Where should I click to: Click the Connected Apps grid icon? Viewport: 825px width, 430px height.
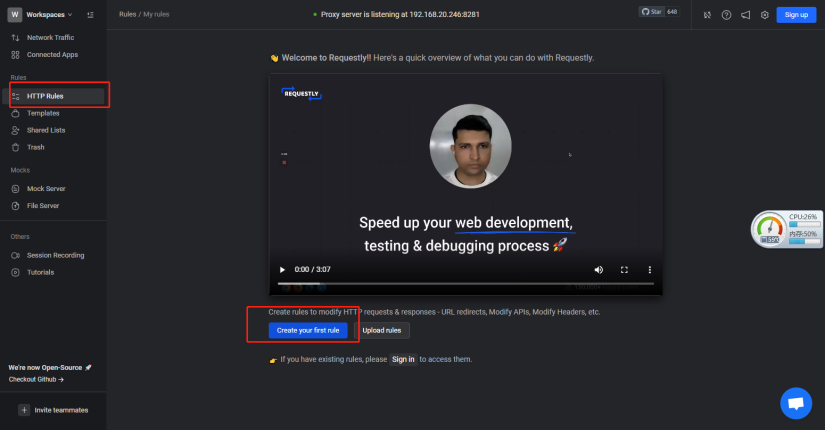pos(15,55)
